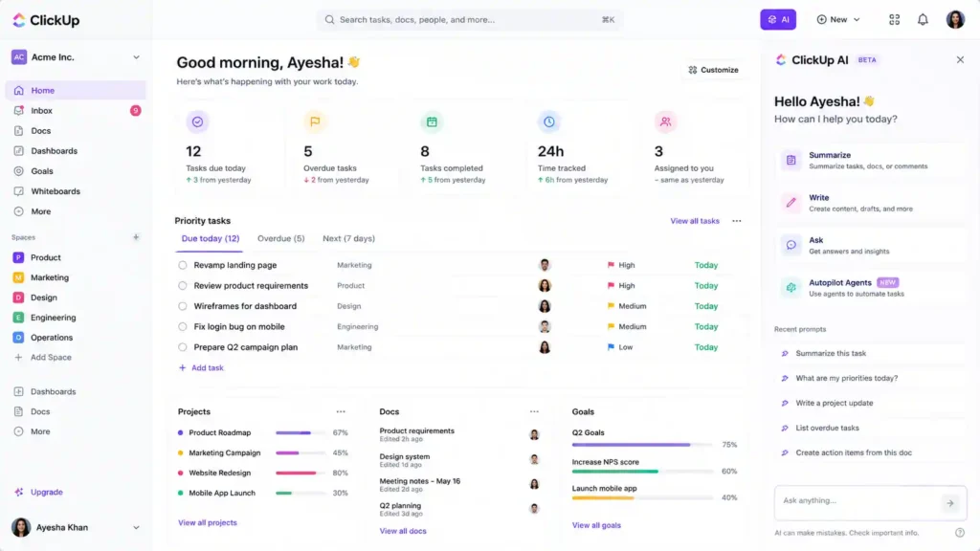This screenshot has height=551, width=980.
Task: Open Inbox in the sidebar
Action: pyautogui.click(x=76, y=111)
